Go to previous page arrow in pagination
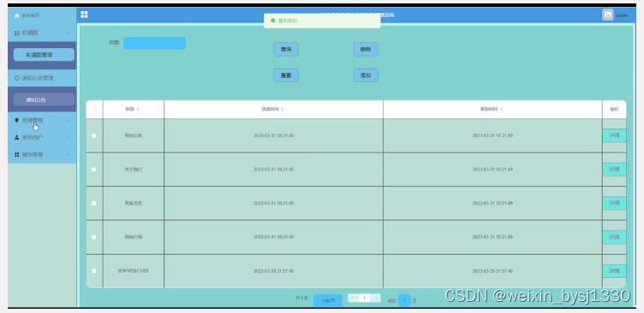The image size is (644, 313). (353, 298)
